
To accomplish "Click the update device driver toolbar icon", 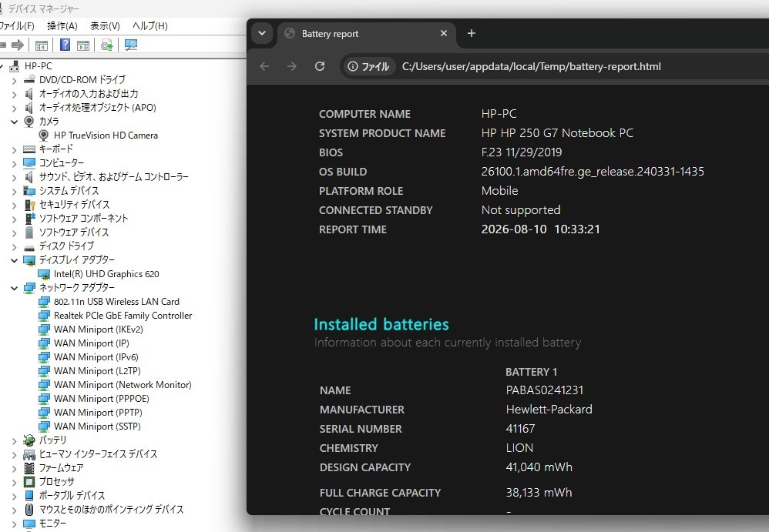I will coord(106,45).
